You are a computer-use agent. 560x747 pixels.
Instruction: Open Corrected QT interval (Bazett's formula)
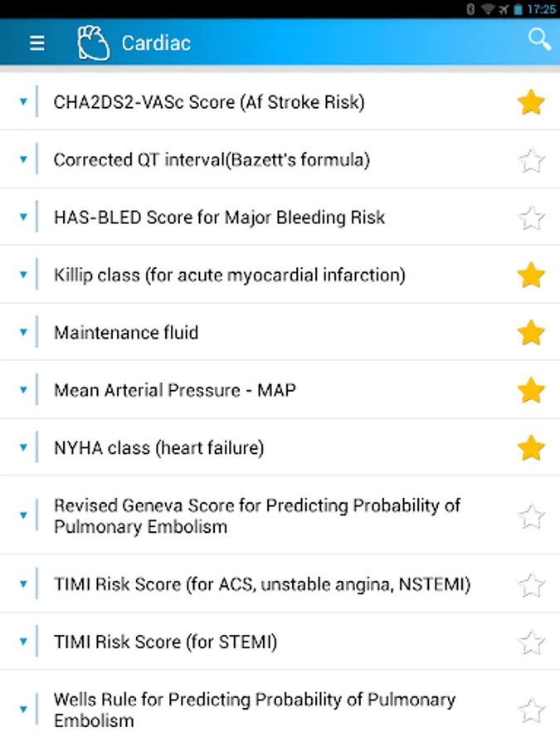pyautogui.click(x=212, y=160)
